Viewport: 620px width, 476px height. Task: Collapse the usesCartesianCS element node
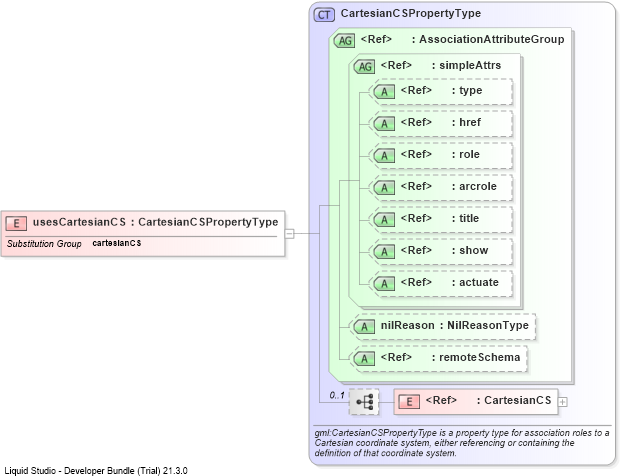[289, 234]
